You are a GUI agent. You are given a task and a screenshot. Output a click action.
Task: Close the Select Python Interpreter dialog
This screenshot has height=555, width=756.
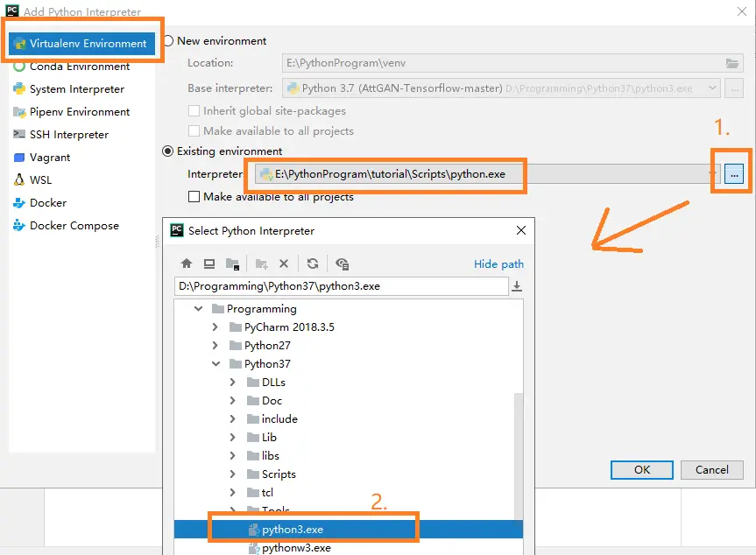pos(521,231)
